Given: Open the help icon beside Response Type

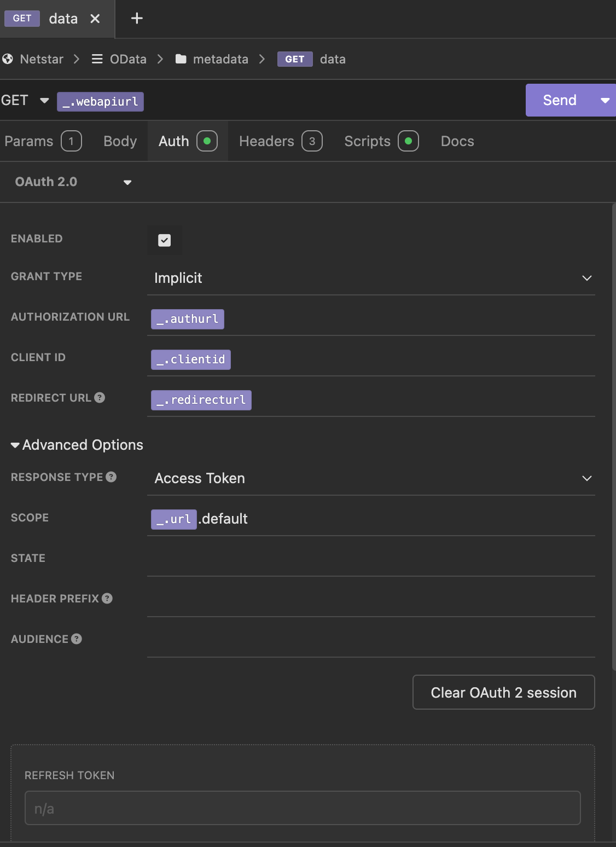Looking at the screenshot, I should (x=111, y=477).
